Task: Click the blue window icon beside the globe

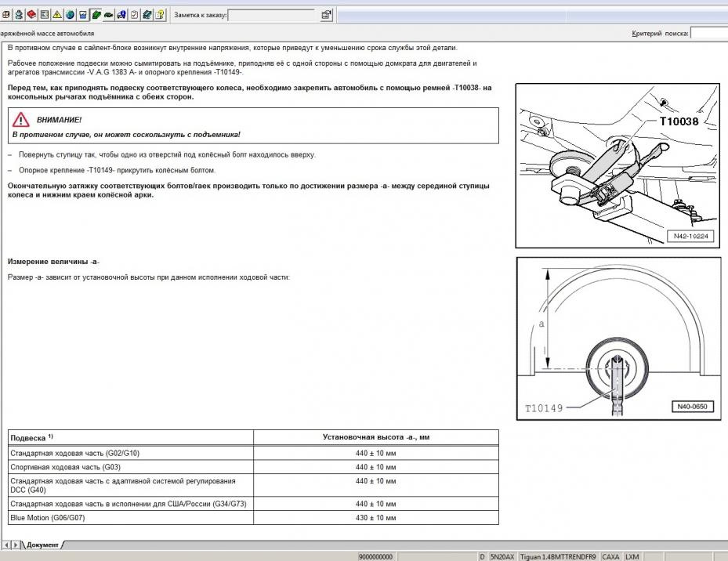Action: (82, 15)
